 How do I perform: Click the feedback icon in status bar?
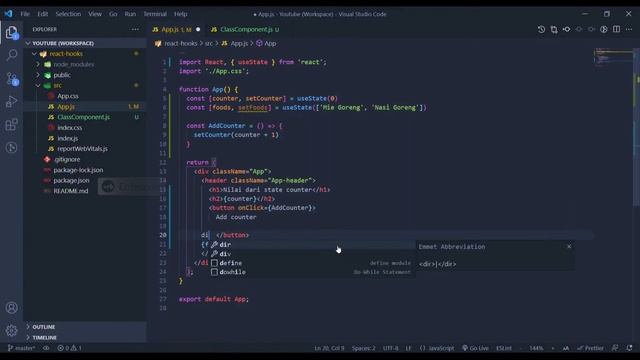pos(615,348)
